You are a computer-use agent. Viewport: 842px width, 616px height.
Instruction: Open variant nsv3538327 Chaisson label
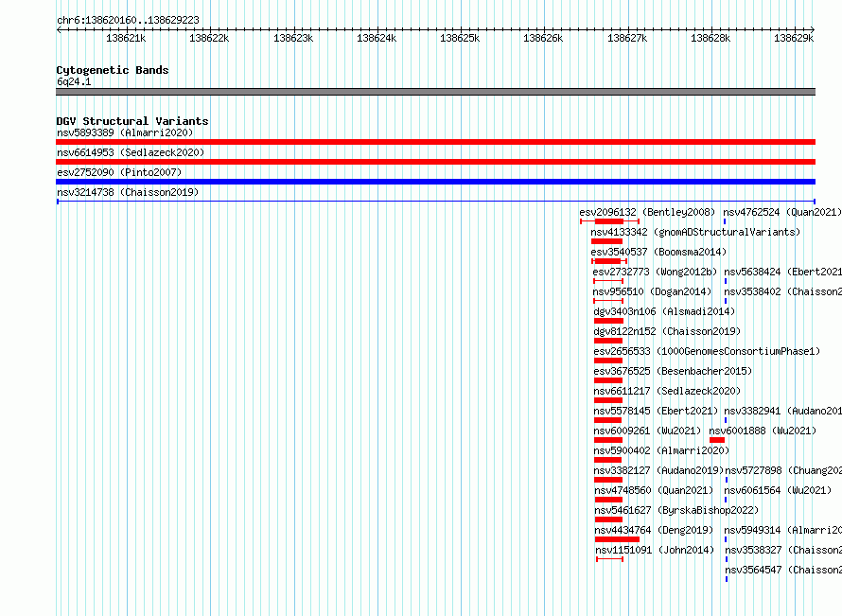click(x=783, y=550)
